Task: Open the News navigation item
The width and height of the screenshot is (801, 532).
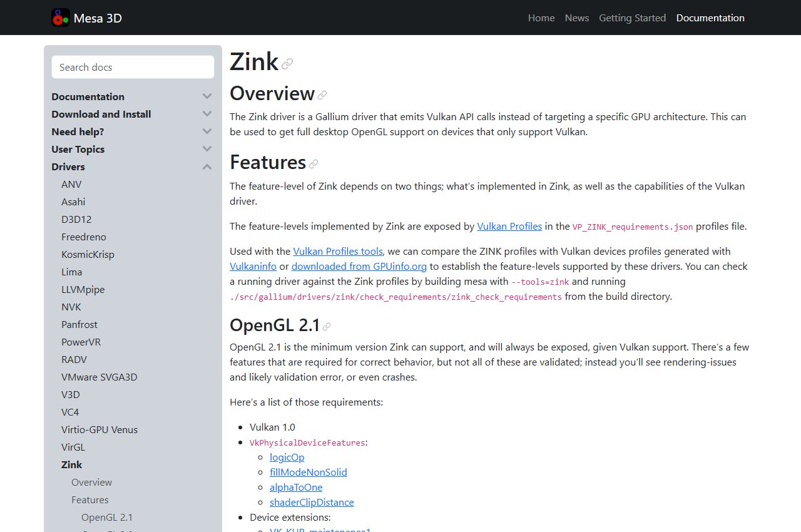Action: 577,18
